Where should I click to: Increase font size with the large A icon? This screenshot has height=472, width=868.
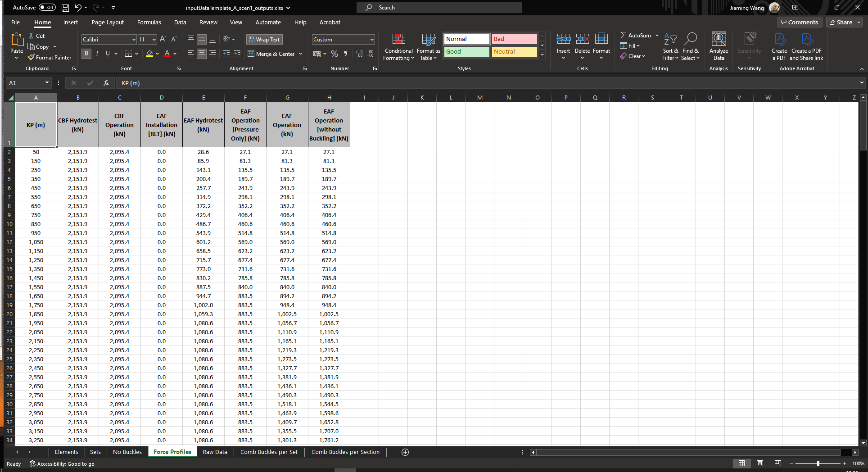163,39
